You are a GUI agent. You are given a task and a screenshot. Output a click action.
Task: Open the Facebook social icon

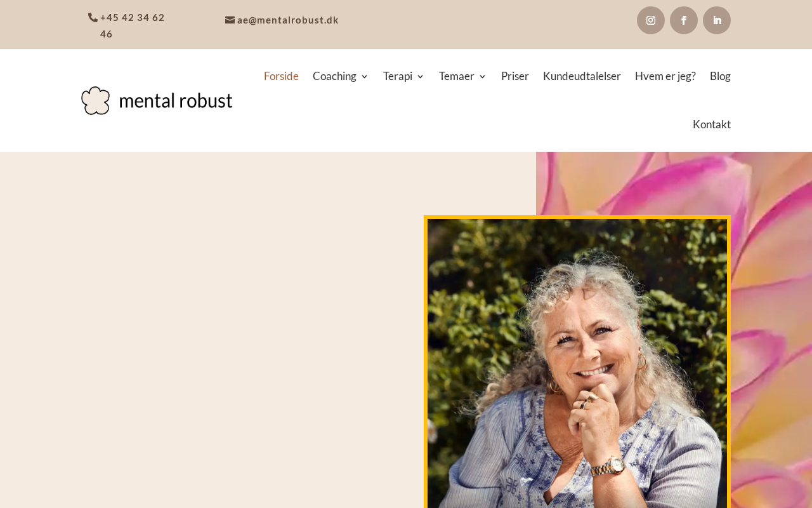(684, 20)
